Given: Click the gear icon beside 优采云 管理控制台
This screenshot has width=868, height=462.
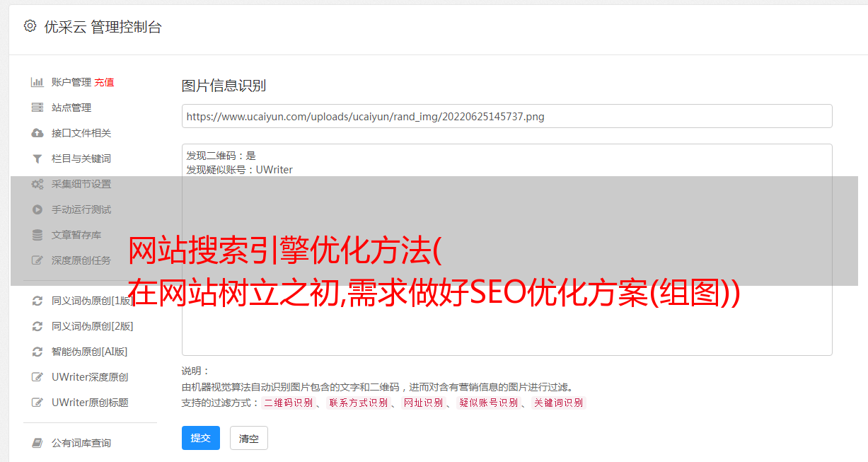Looking at the screenshot, I should click(30, 26).
